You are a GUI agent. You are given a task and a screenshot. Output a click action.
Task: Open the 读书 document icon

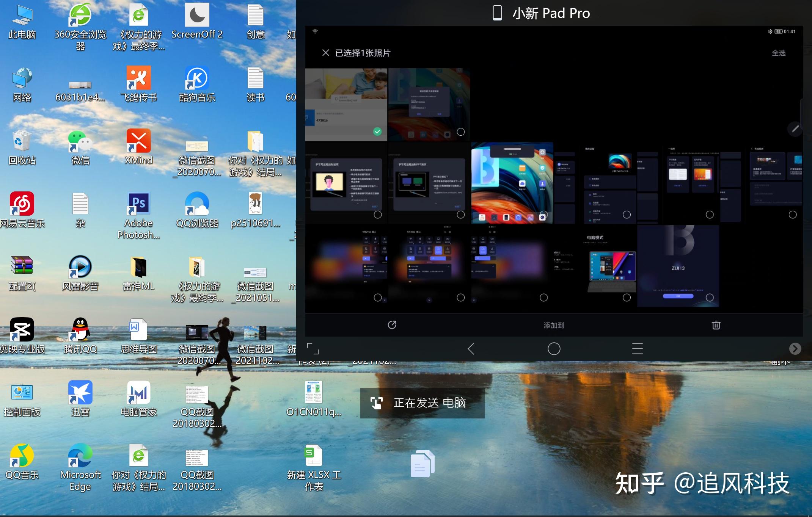click(x=255, y=84)
